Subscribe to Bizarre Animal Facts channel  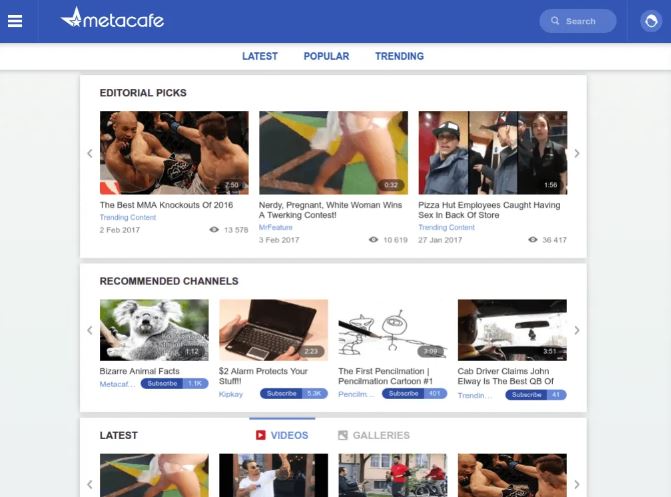click(x=162, y=384)
